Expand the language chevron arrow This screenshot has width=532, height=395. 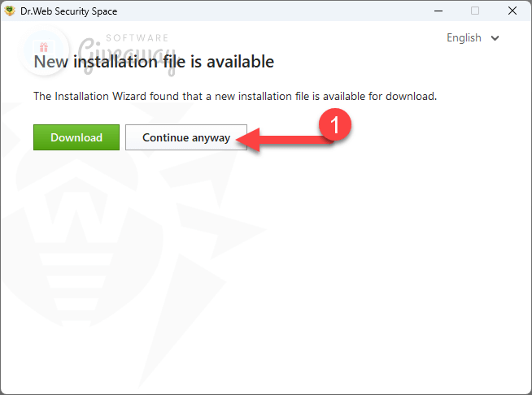tap(495, 38)
